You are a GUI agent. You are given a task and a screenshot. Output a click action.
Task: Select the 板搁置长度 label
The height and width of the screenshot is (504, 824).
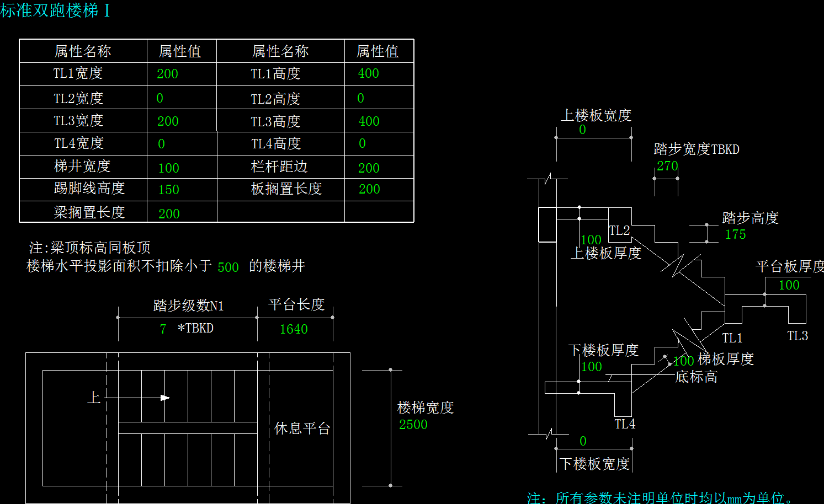pyautogui.click(x=286, y=189)
